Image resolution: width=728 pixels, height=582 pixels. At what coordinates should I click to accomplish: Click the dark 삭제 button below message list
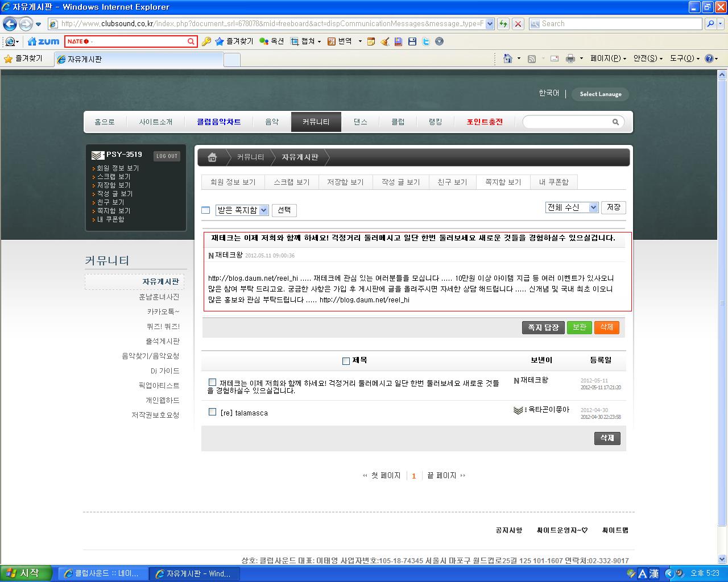click(607, 438)
